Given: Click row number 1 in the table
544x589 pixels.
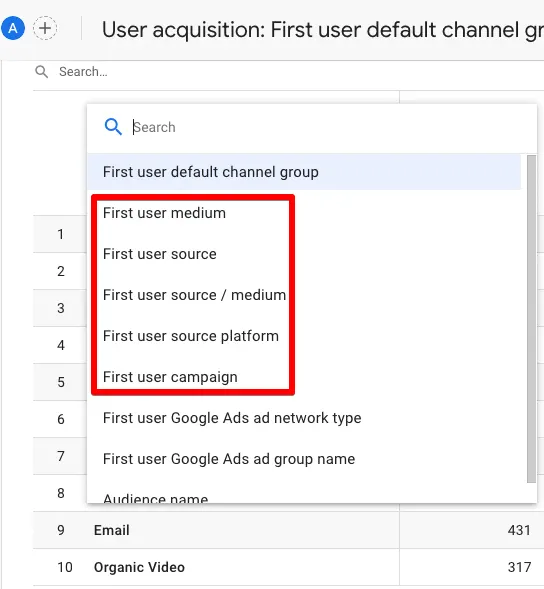Looking at the screenshot, I should (60, 234).
